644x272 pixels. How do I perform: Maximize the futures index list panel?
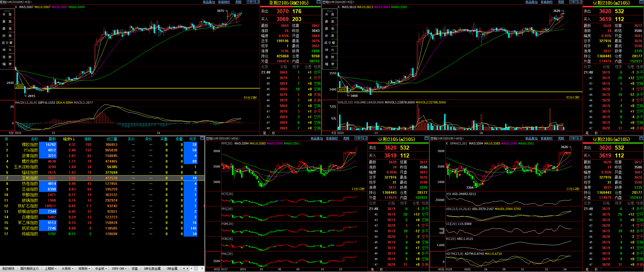tap(202, 138)
